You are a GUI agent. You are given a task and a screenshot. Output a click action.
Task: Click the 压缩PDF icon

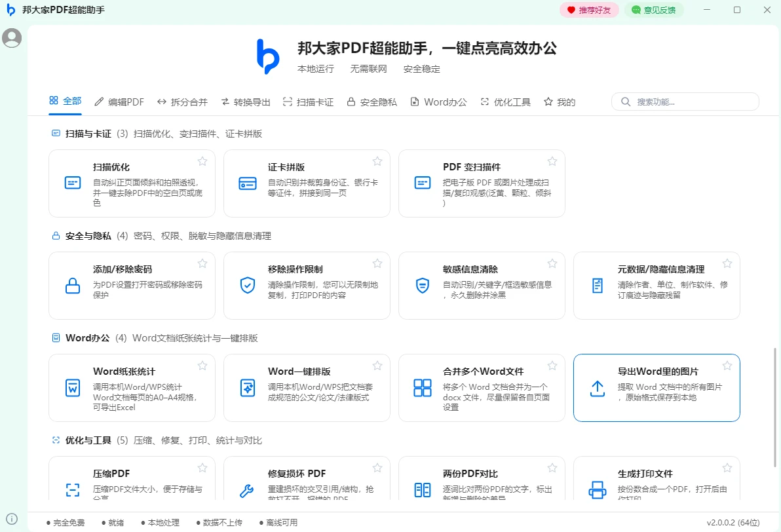(x=73, y=490)
